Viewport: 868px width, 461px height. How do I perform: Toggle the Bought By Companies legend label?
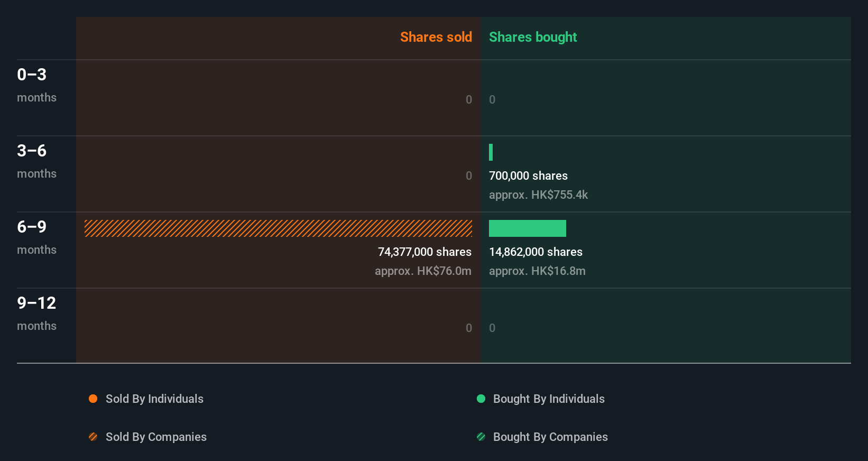[x=550, y=437]
